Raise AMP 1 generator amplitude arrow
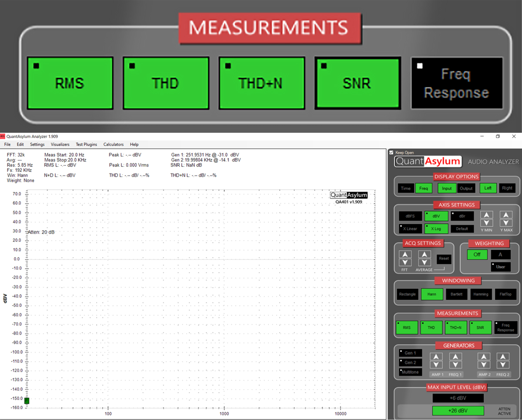The width and height of the screenshot is (522, 420). 436,356
